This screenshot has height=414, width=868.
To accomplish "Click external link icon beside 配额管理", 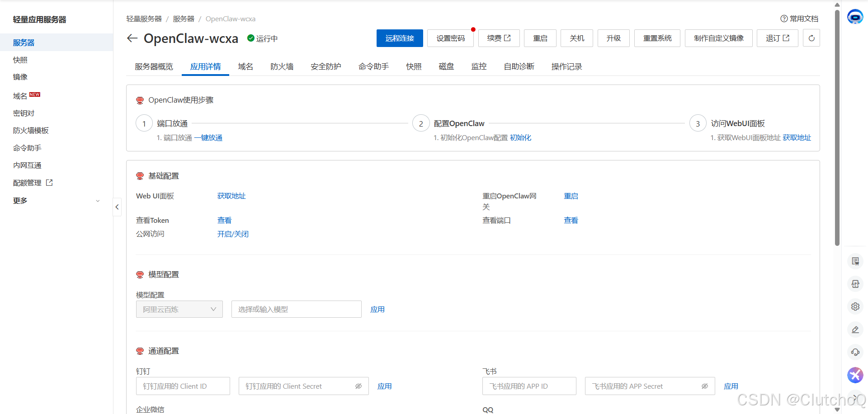I will click(49, 183).
